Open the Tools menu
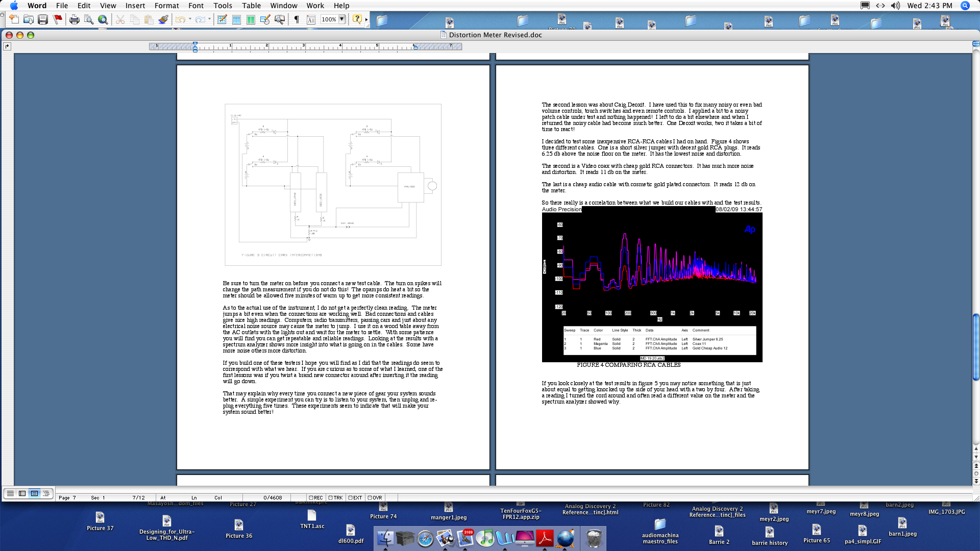Image resolution: width=980 pixels, height=551 pixels. tap(223, 6)
